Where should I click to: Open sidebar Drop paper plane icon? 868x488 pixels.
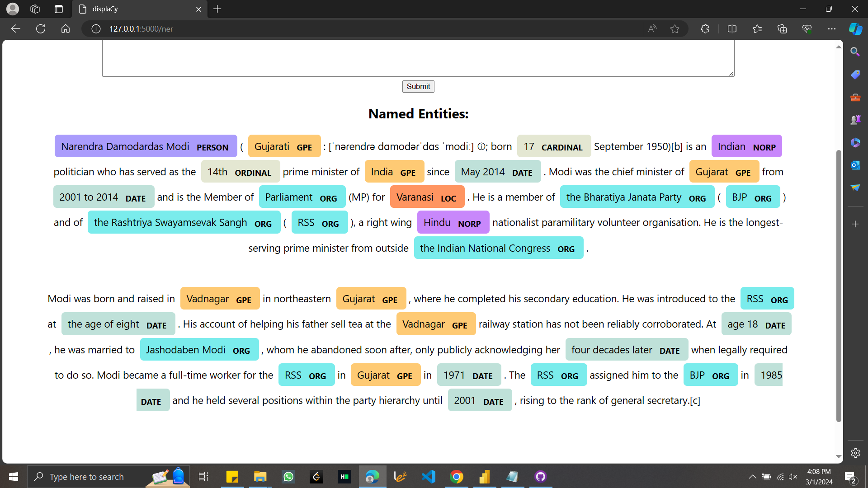coord(855,188)
